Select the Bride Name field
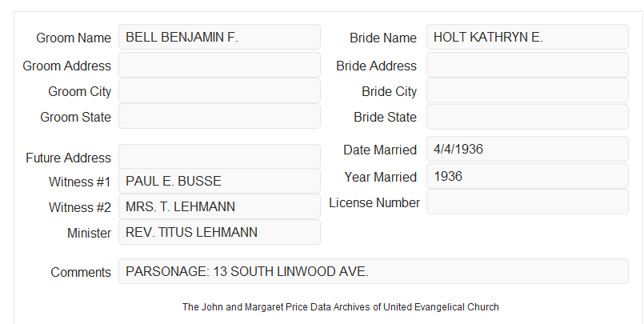Screen dimensions: 644x324 527,37
